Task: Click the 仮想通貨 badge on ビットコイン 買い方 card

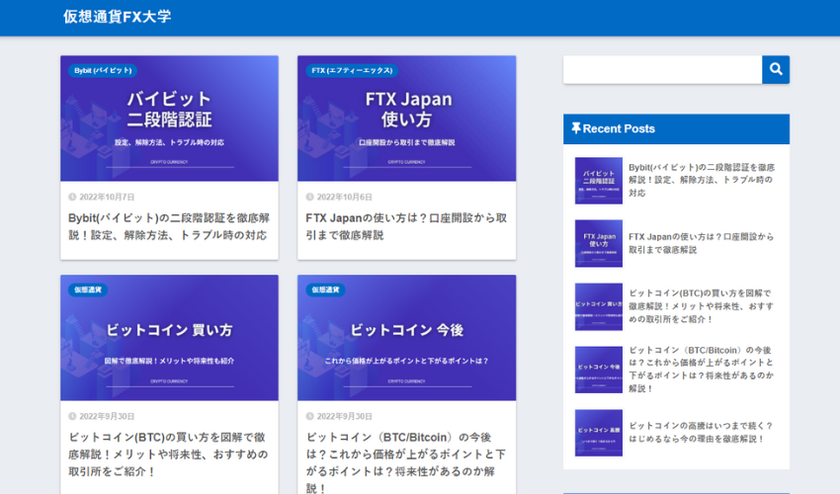Action: pyautogui.click(x=88, y=290)
